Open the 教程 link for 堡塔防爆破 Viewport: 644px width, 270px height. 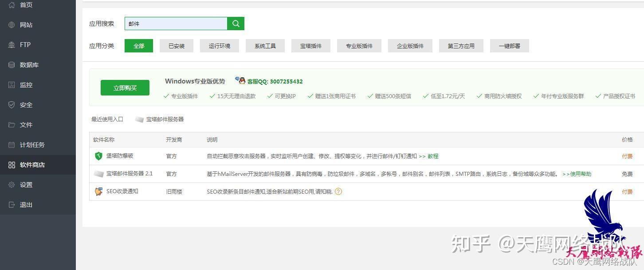[x=433, y=156]
